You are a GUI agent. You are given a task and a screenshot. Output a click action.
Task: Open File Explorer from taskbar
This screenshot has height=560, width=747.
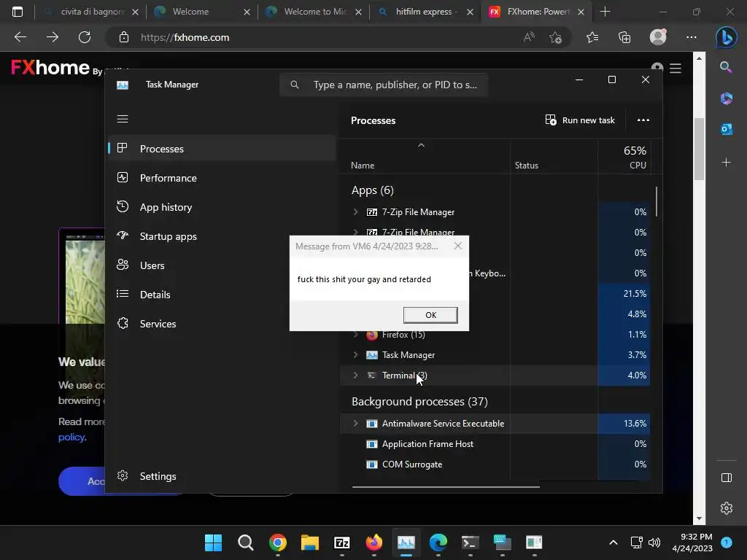click(x=309, y=542)
